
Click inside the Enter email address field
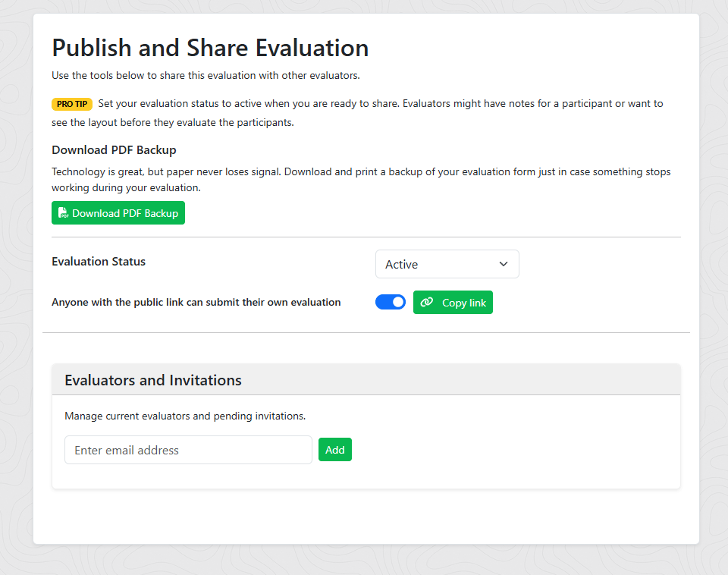187,449
